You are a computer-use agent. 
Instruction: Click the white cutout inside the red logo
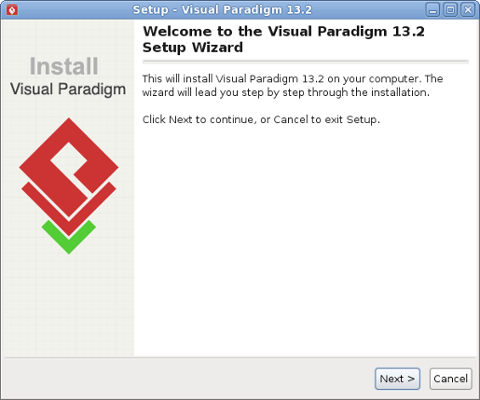click(70, 165)
